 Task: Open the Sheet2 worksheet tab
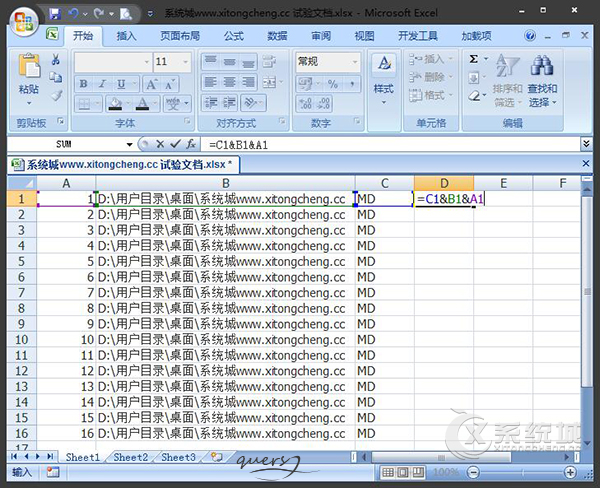coord(130,457)
